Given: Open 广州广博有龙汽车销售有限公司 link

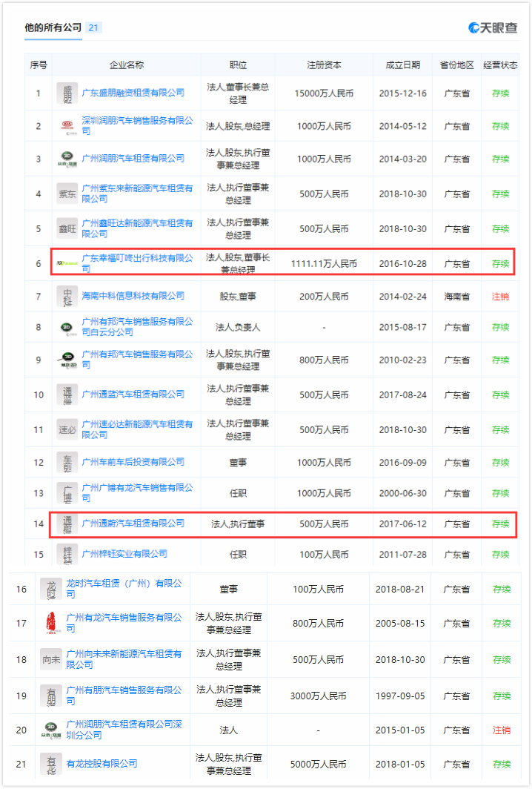Looking at the screenshot, I should [137, 492].
